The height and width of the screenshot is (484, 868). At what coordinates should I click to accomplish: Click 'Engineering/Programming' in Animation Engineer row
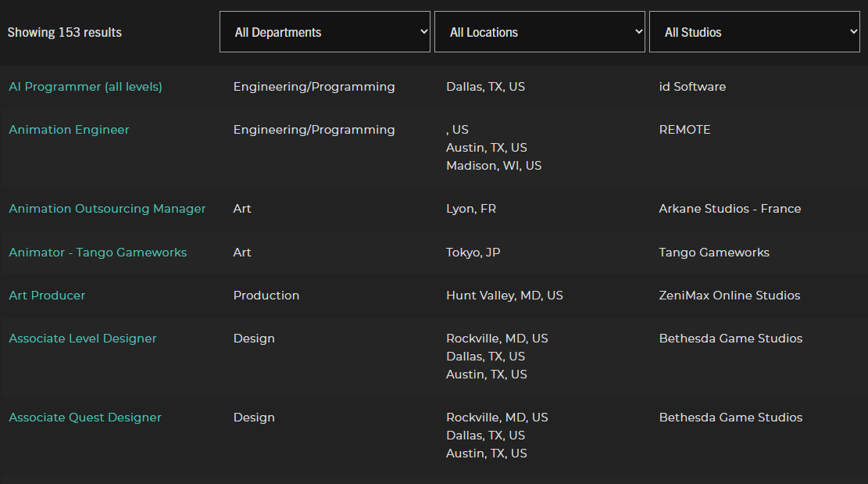pos(314,130)
